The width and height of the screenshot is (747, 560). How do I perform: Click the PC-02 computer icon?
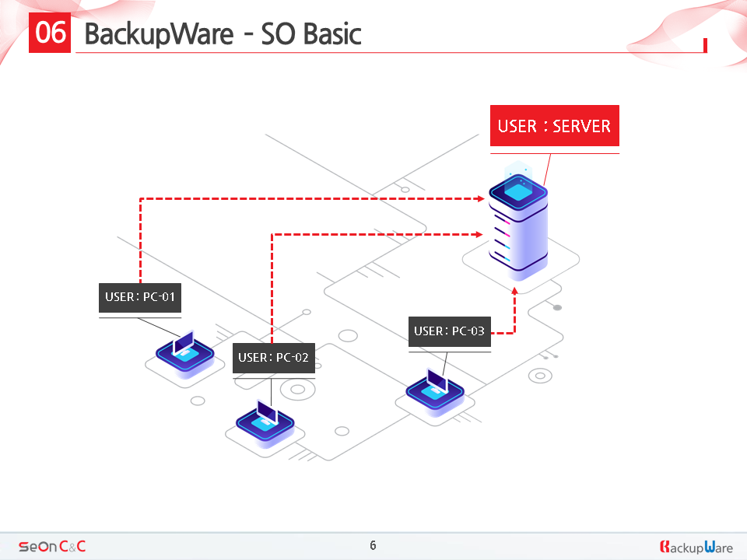265,423
